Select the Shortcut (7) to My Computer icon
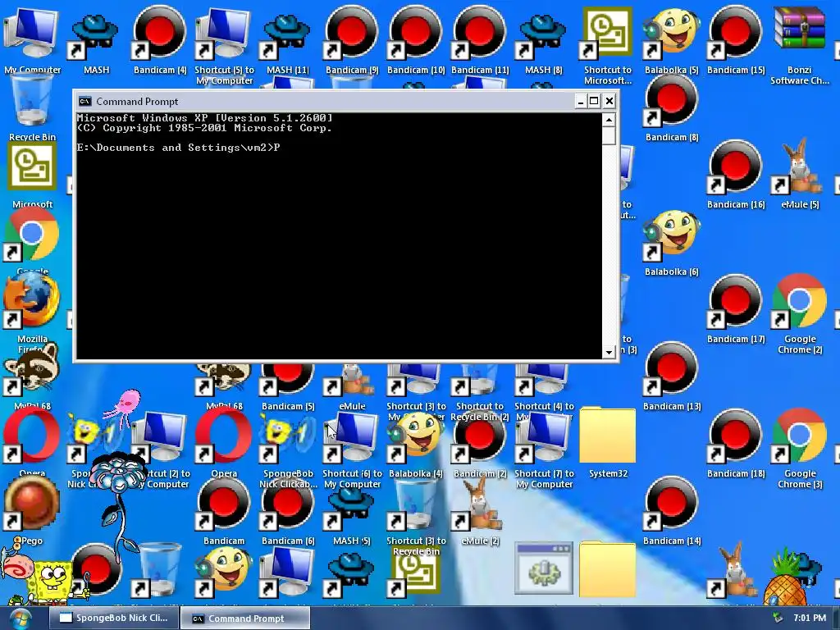The image size is (840, 630). 544,437
